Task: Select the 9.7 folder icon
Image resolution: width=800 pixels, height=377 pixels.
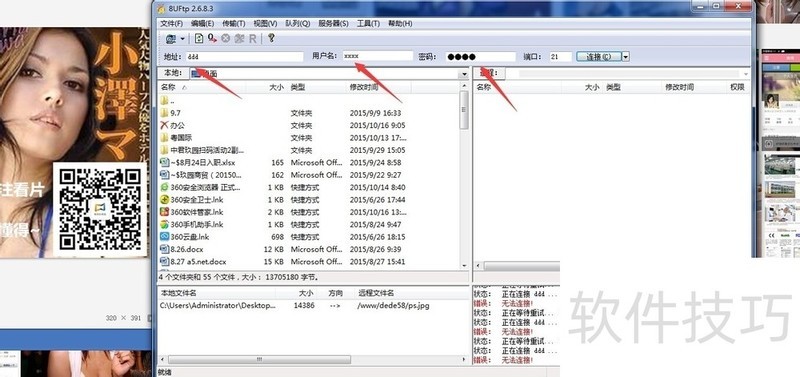Action: [164, 113]
